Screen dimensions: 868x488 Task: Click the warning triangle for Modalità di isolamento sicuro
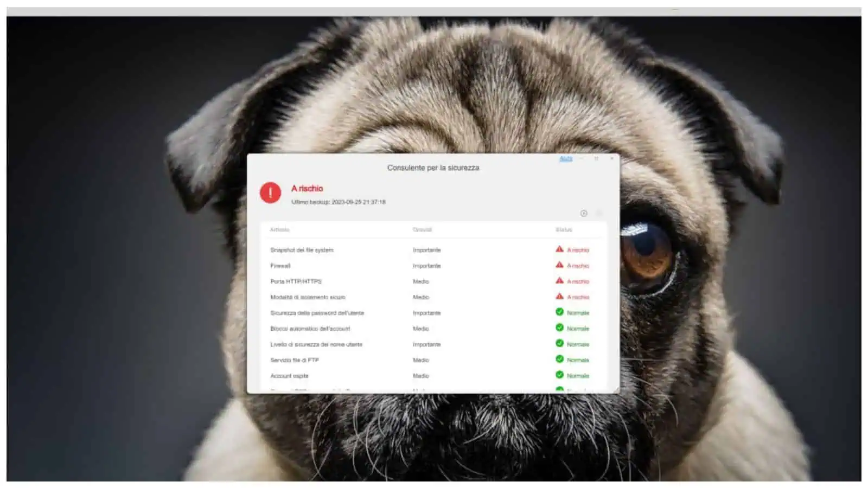click(559, 297)
